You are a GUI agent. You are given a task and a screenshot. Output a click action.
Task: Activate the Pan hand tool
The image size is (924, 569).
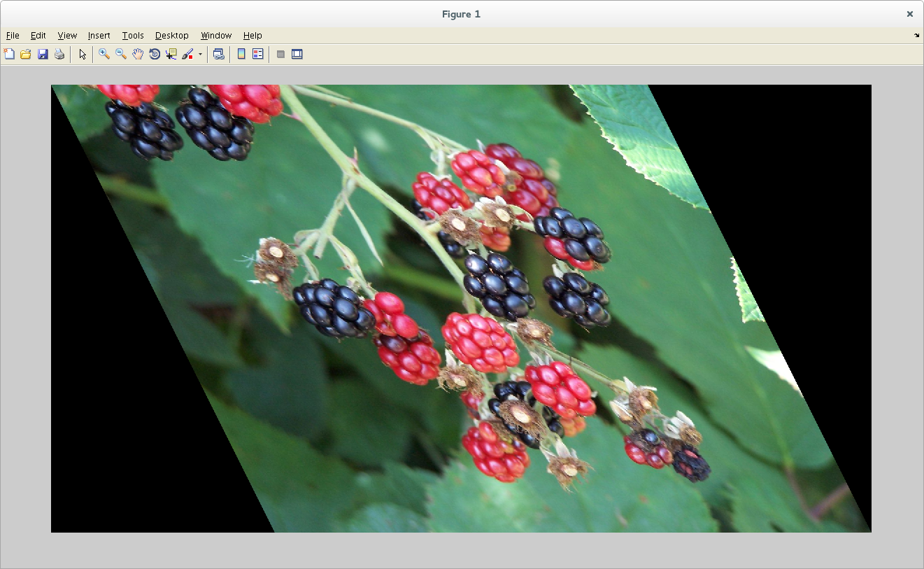pos(138,54)
